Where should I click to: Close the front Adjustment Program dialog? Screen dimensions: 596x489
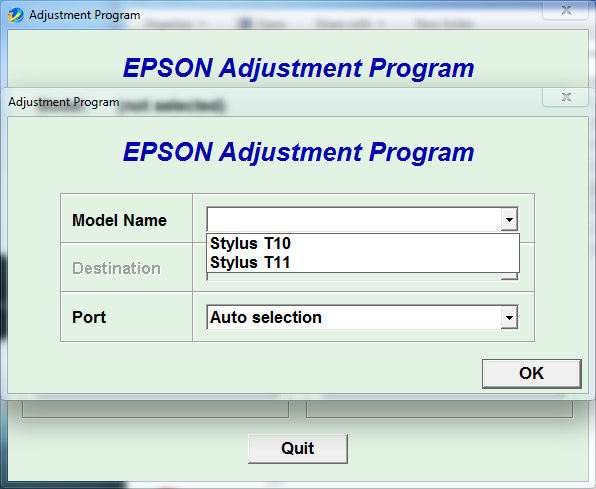pos(566,97)
